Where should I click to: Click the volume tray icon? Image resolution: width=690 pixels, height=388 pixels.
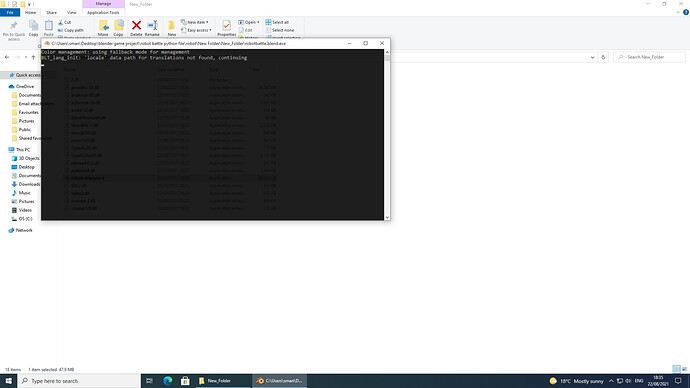[628, 381]
